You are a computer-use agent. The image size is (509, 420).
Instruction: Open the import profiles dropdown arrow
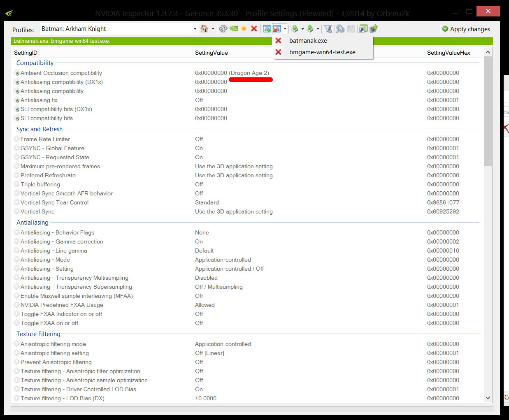pos(318,29)
